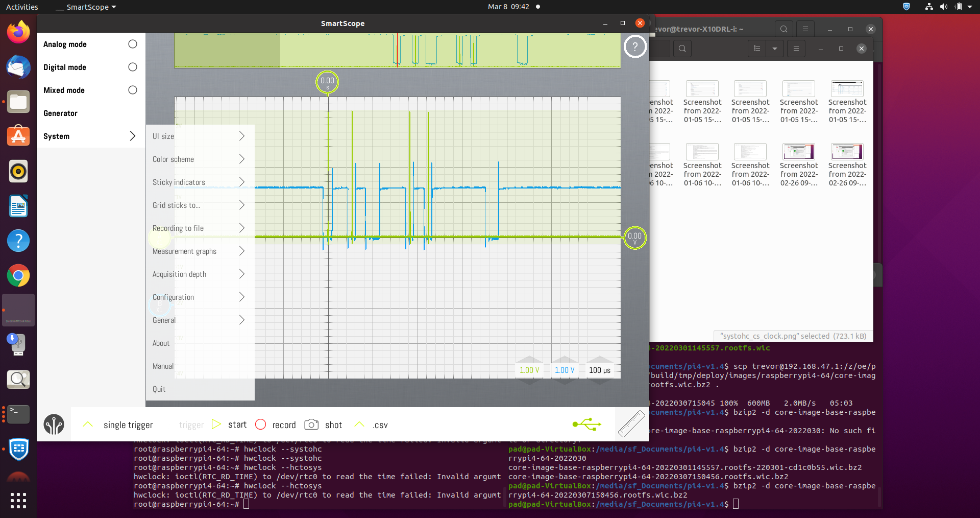Open the .csv export chevron

pos(359,425)
